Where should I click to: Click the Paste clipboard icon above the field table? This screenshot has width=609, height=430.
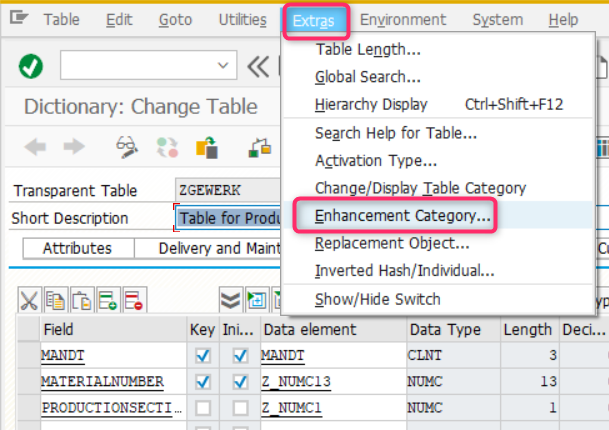click(x=81, y=299)
